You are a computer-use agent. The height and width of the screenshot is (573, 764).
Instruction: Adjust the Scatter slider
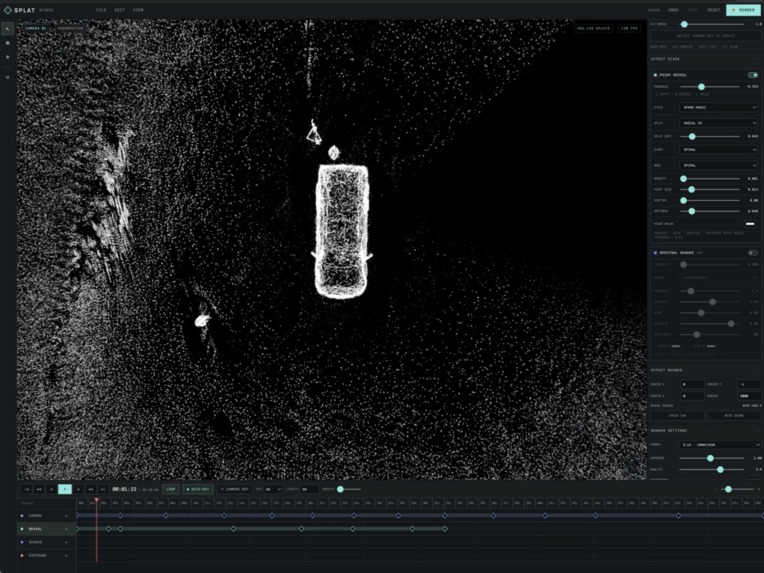click(684, 200)
